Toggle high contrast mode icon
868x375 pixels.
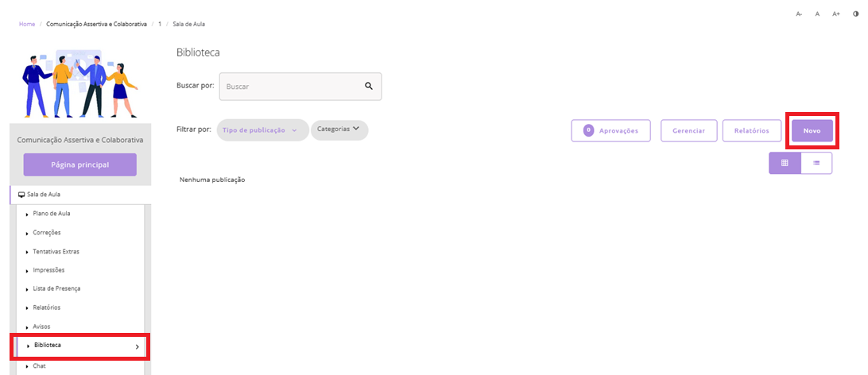click(x=856, y=14)
